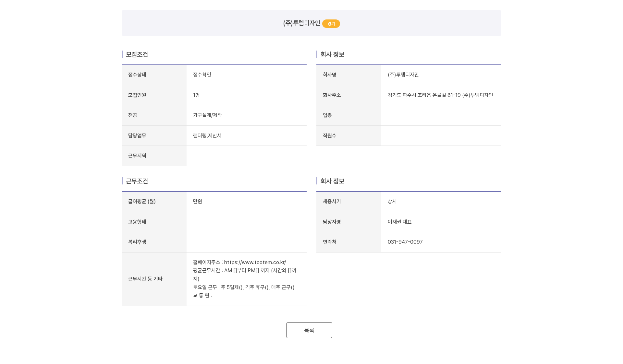
Task: Click the 직원수 label cell
Action: [349, 136]
